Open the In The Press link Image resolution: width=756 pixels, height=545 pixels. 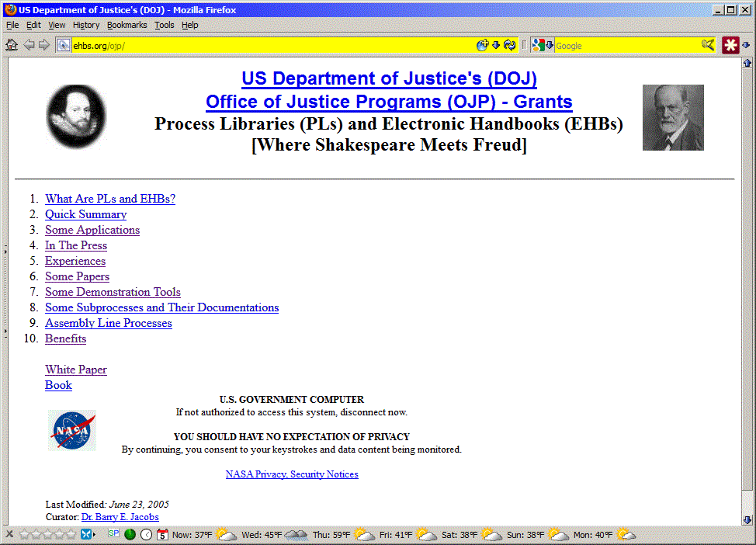tap(76, 245)
